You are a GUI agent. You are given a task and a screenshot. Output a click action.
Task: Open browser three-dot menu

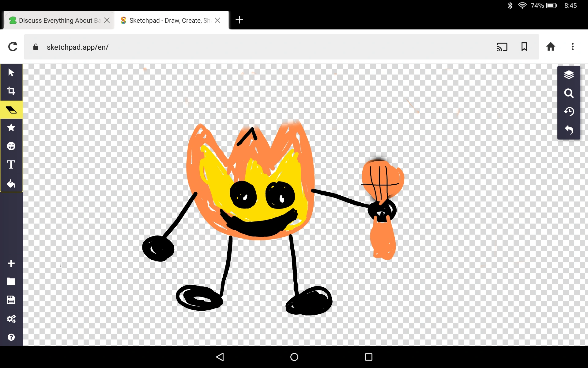point(572,47)
